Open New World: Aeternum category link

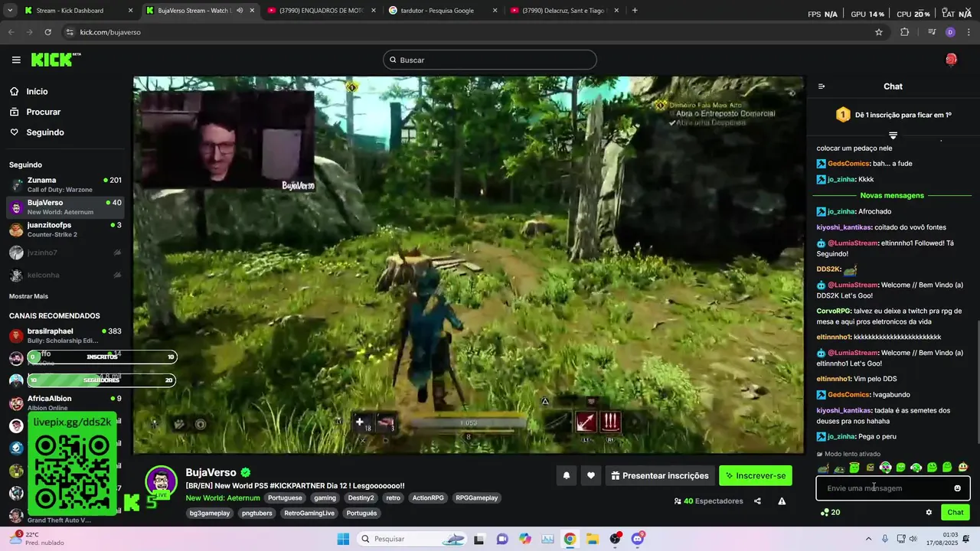coord(223,498)
